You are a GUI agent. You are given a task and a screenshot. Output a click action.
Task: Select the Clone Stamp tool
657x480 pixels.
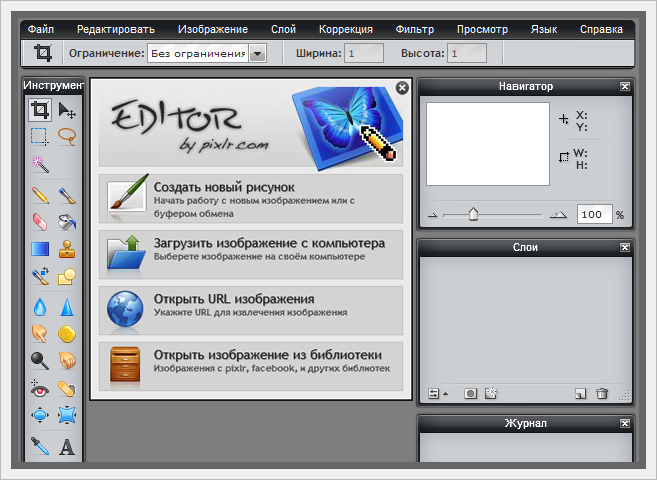pos(67,249)
